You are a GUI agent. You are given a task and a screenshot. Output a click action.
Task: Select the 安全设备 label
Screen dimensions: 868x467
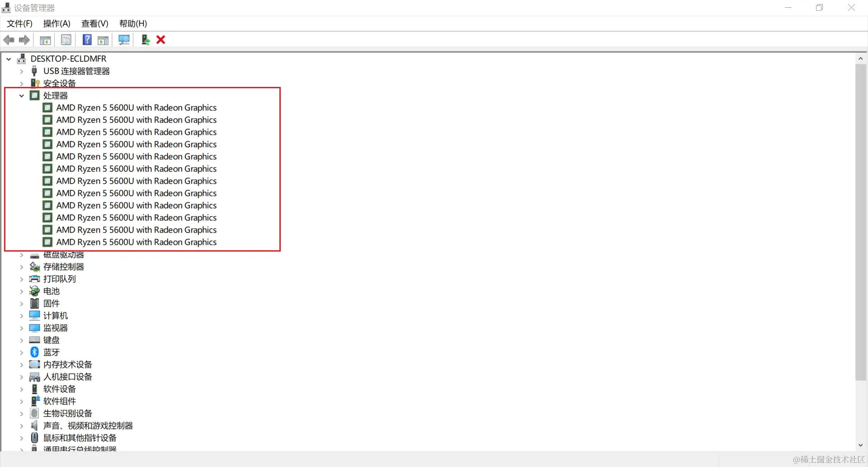pyautogui.click(x=60, y=83)
